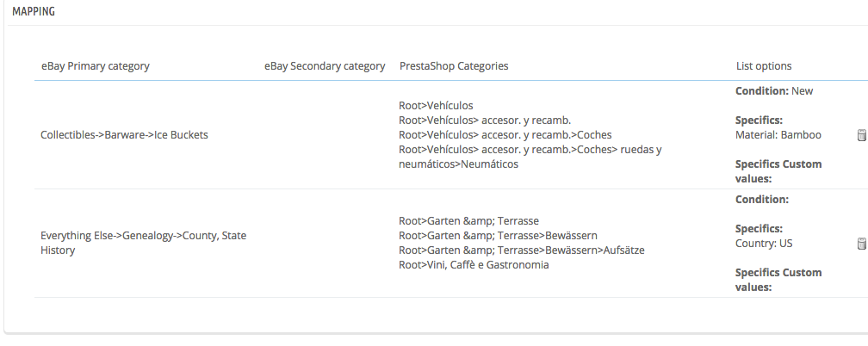868x346 pixels.
Task: Click Root>Garten &amp; Terrasse>Bewässern line
Action: (x=498, y=236)
